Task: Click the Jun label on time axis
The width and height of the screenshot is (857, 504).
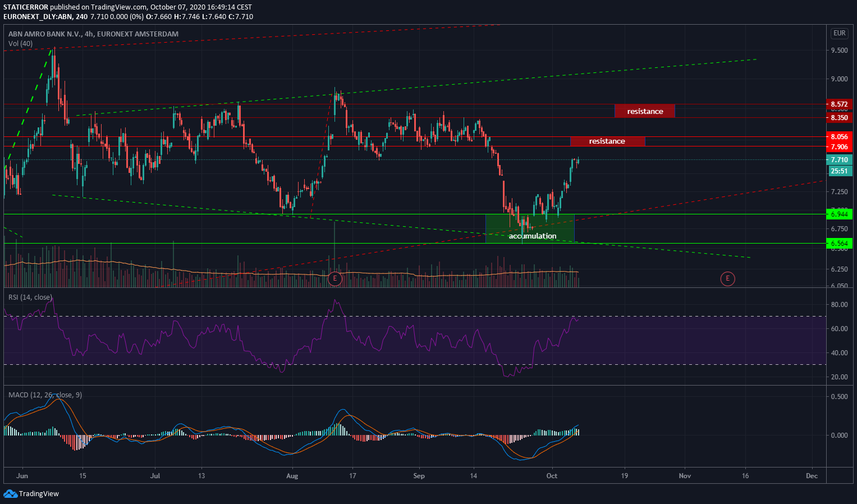Action: coord(22,476)
